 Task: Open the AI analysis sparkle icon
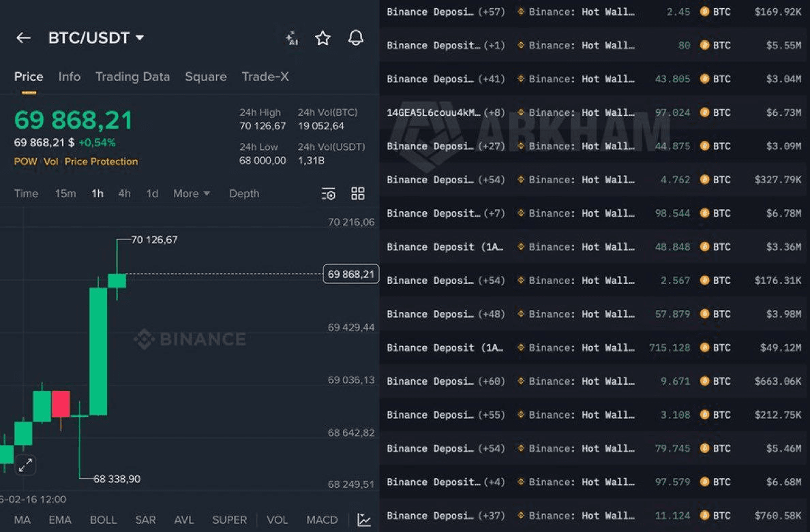click(292, 38)
